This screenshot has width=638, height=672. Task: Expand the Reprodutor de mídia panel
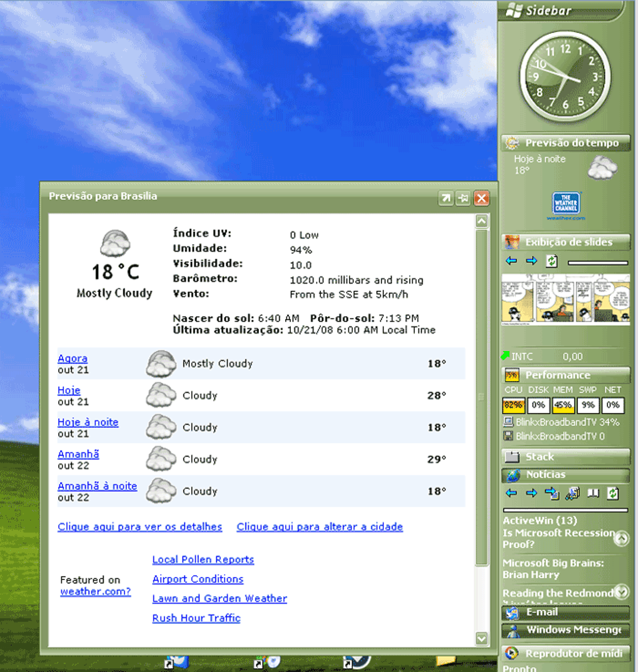[x=565, y=654]
